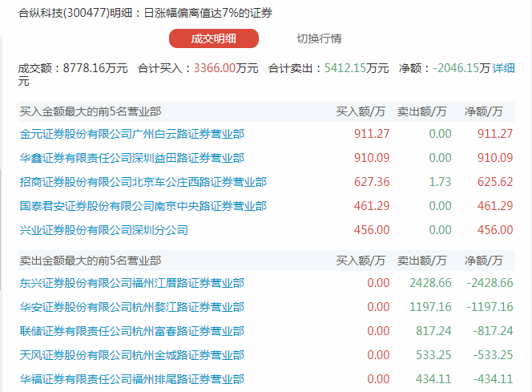Click title 合纵科技(300477)明细
This screenshot has width=532, height=392.
pos(75,13)
